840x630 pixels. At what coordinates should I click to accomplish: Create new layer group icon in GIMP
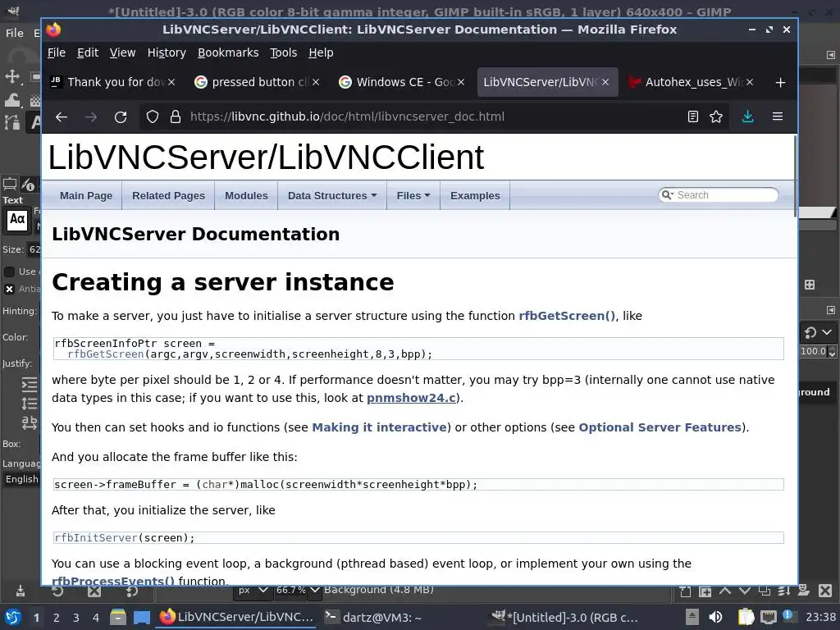click(705, 591)
